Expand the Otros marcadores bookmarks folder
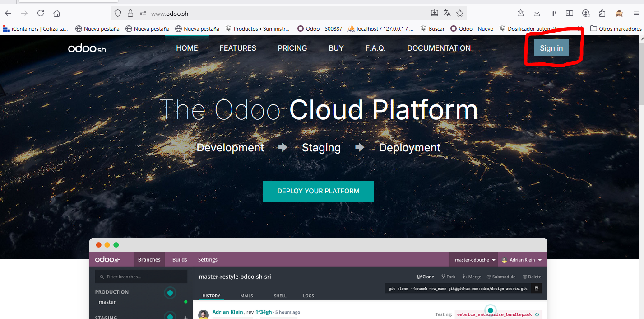 click(x=616, y=28)
